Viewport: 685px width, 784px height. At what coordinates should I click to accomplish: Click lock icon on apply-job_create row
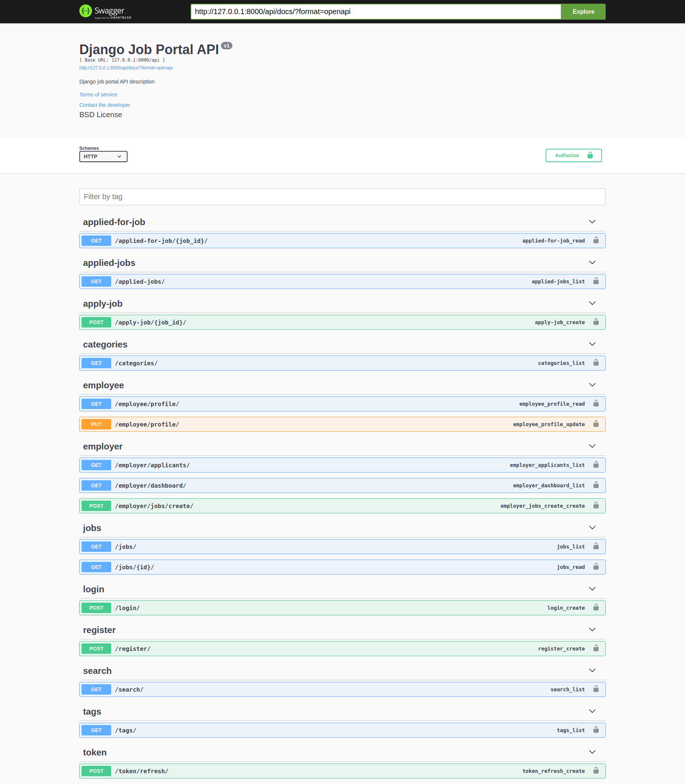click(x=596, y=322)
